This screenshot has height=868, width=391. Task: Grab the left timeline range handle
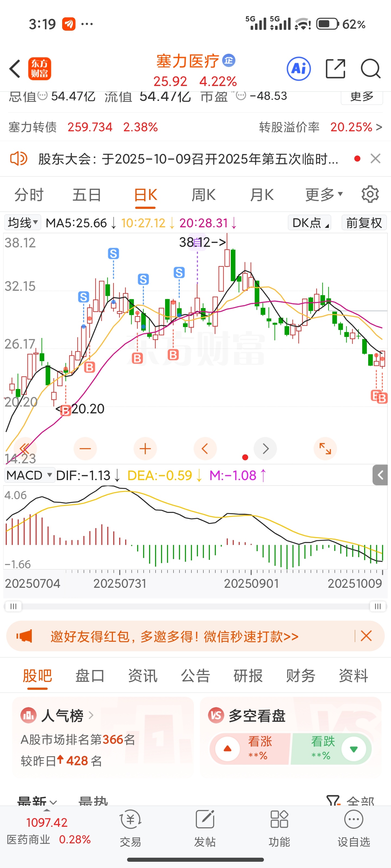pos(13,606)
